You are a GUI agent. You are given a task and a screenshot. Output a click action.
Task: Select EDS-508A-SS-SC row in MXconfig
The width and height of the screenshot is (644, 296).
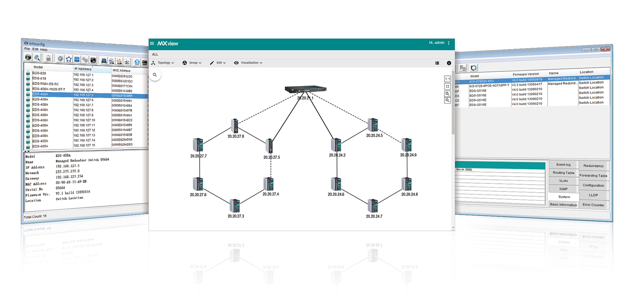pyautogui.click(x=86, y=84)
